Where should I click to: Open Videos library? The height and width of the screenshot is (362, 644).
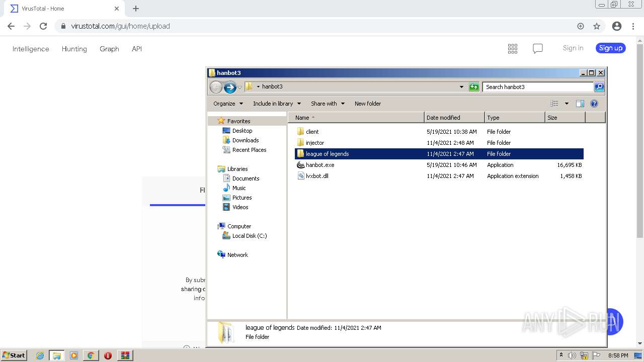pos(240,207)
